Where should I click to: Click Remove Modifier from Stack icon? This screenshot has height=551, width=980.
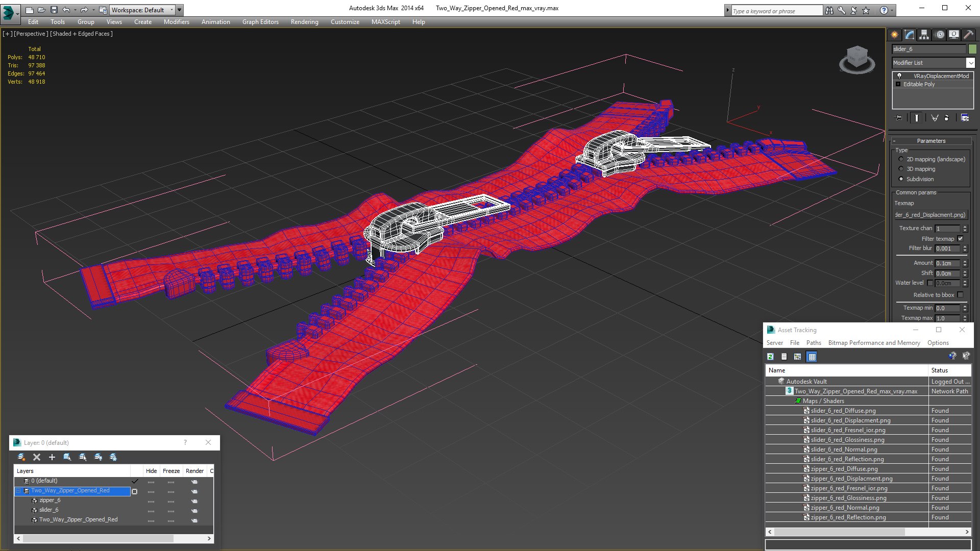(947, 118)
